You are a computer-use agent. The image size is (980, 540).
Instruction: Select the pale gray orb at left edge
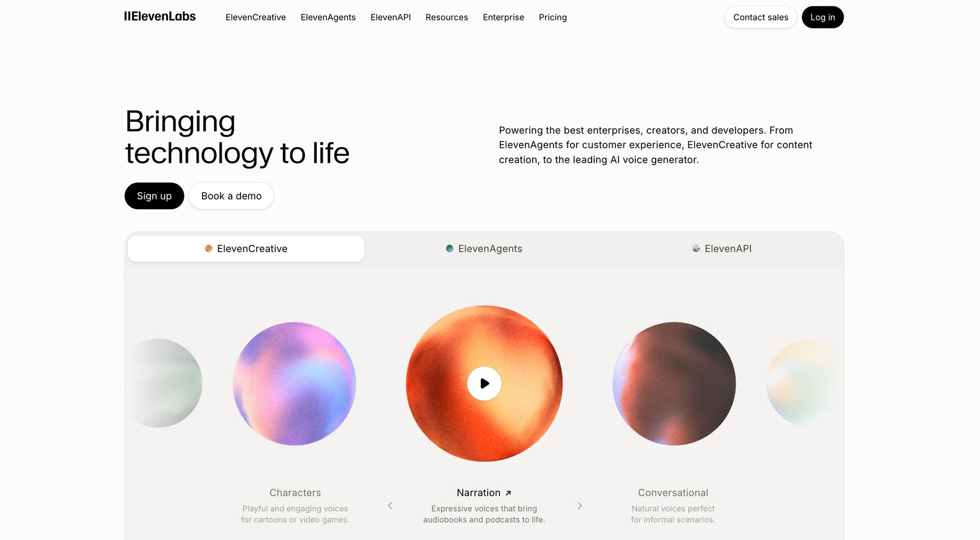click(x=165, y=383)
